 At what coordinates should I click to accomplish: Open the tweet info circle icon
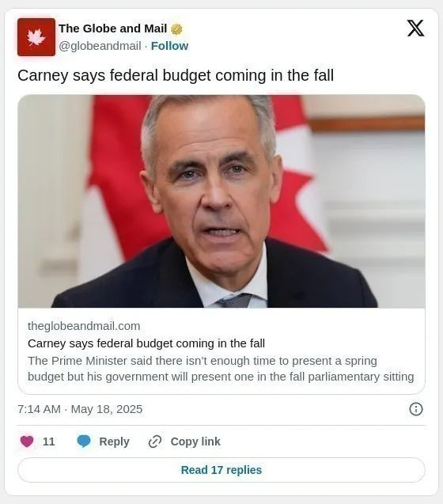pyautogui.click(x=416, y=409)
